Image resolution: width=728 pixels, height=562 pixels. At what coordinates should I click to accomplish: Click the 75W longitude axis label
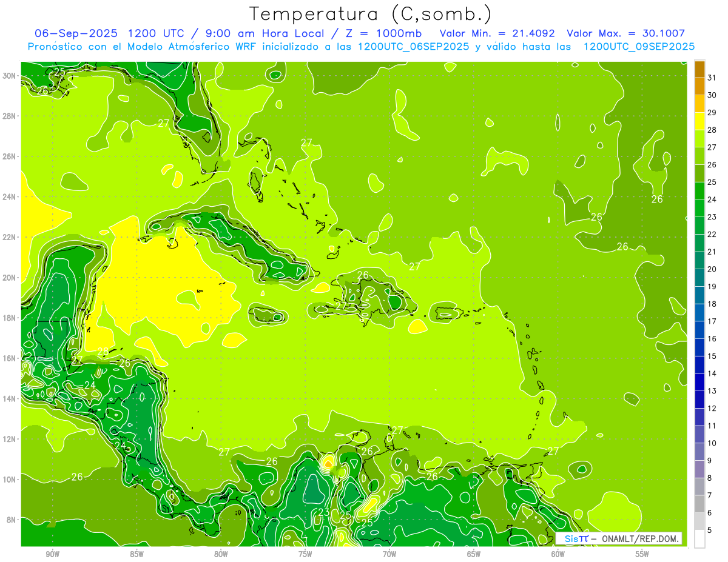point(305,554)
